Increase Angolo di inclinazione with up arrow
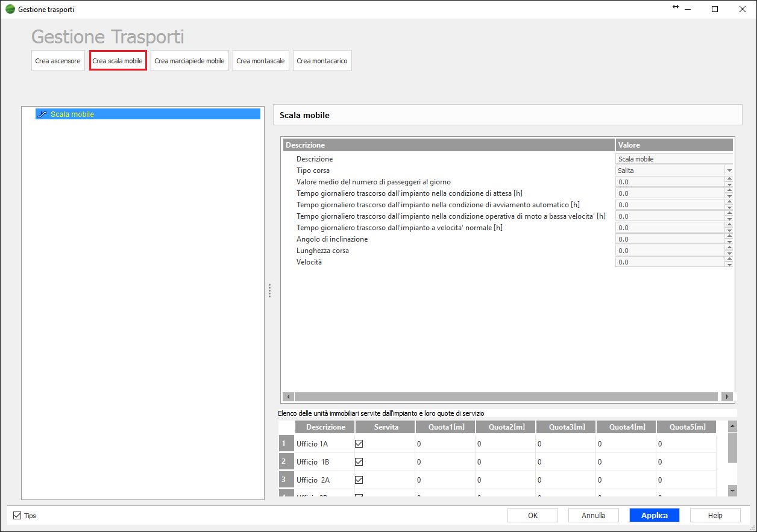Screen dimensions: 757x532 click(729, 237)
